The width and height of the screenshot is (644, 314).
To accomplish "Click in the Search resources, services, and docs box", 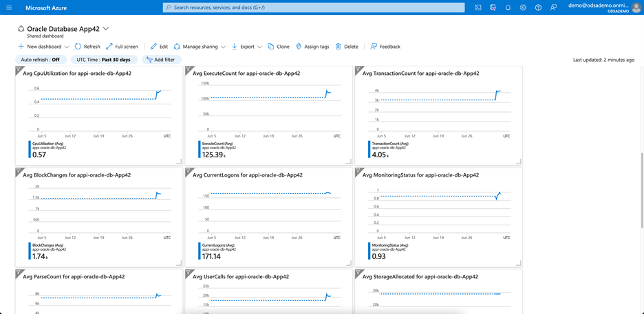I will pyautogui.click(x=314, y=8).
